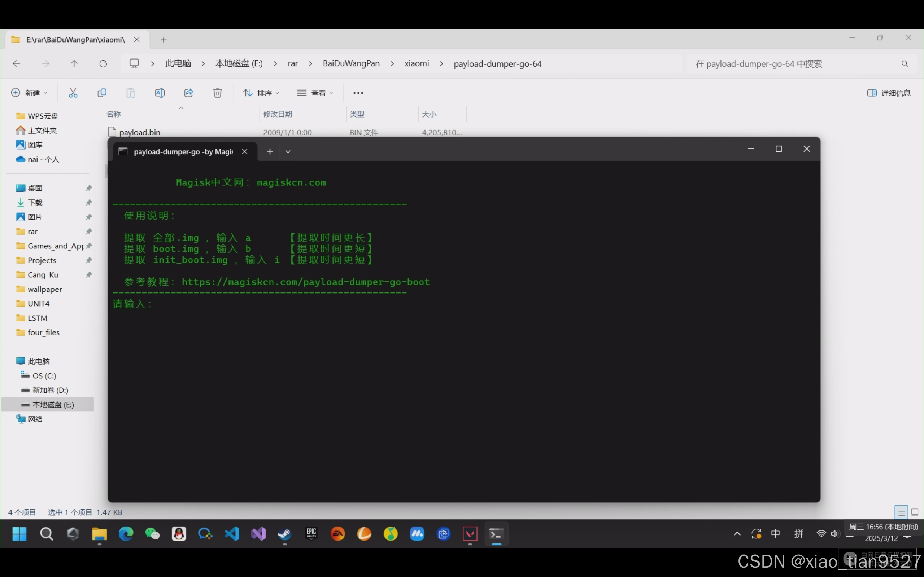Navigate up one folder level

(74, 64)
